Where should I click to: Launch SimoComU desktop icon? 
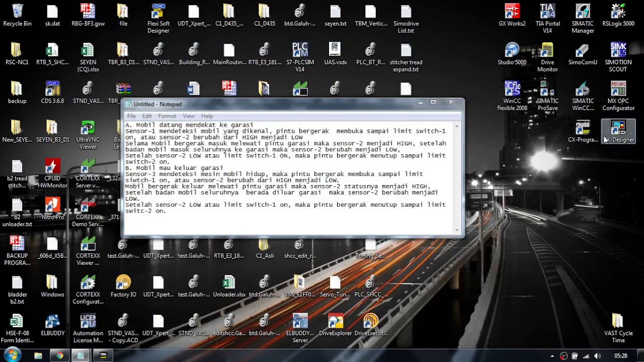coord(583,54)
